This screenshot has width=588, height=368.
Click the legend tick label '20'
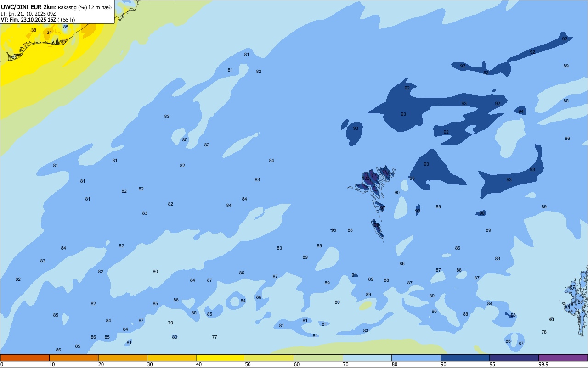[101, 364]
